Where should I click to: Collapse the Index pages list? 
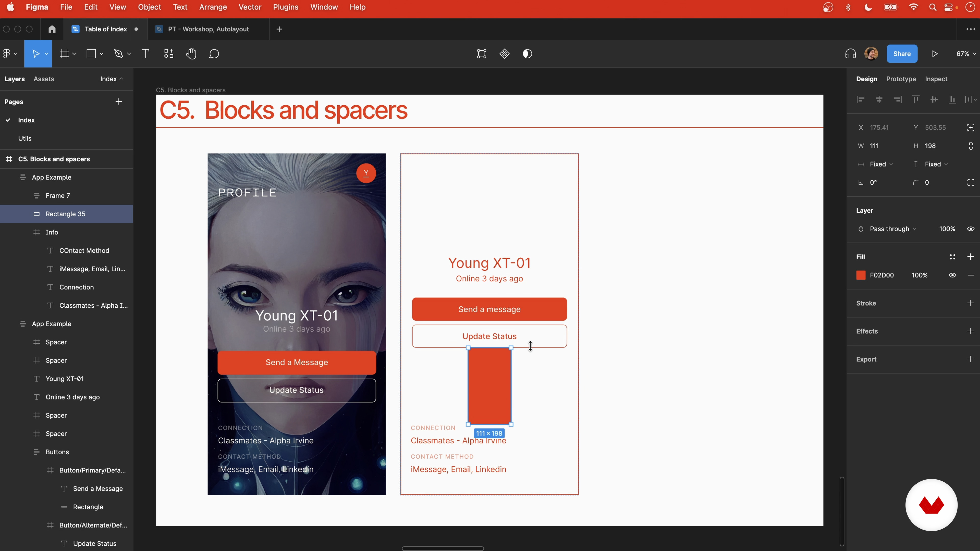[x=112, y=79]
